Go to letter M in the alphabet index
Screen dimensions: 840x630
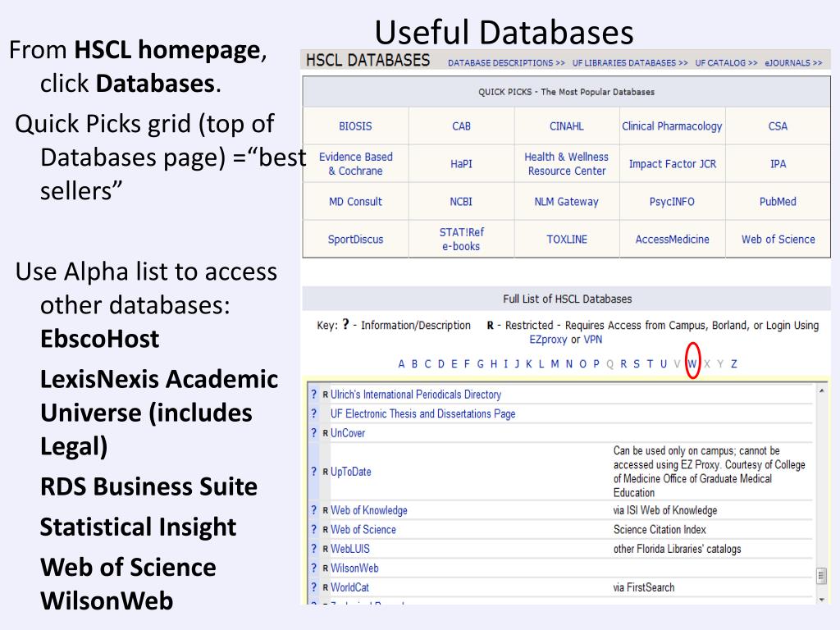point(555,364)
